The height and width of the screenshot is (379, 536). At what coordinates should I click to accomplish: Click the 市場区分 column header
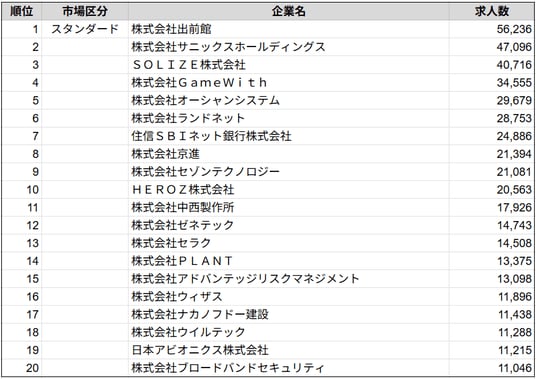(85, 12)
